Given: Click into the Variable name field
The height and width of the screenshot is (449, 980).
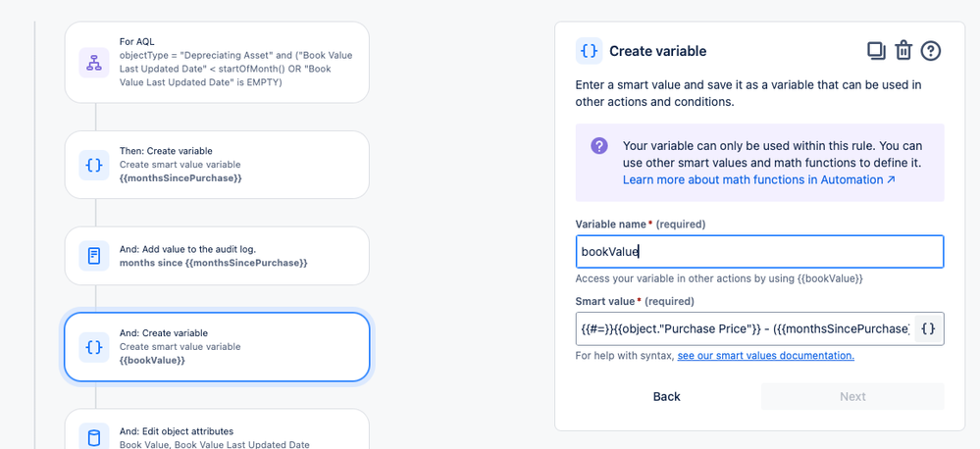Looking at the screenshot, I should [759, 252].
